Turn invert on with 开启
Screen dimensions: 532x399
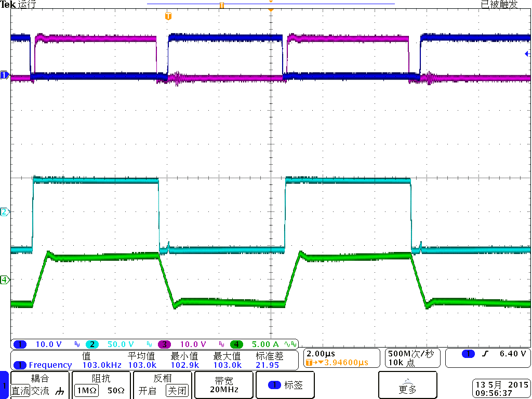point(147,391)
